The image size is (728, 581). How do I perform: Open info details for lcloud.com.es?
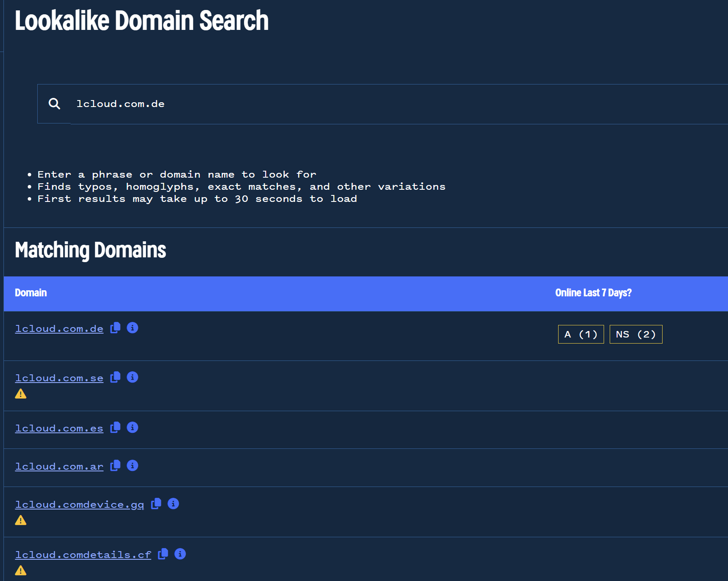pyautogui.click(x=133, y=428)
